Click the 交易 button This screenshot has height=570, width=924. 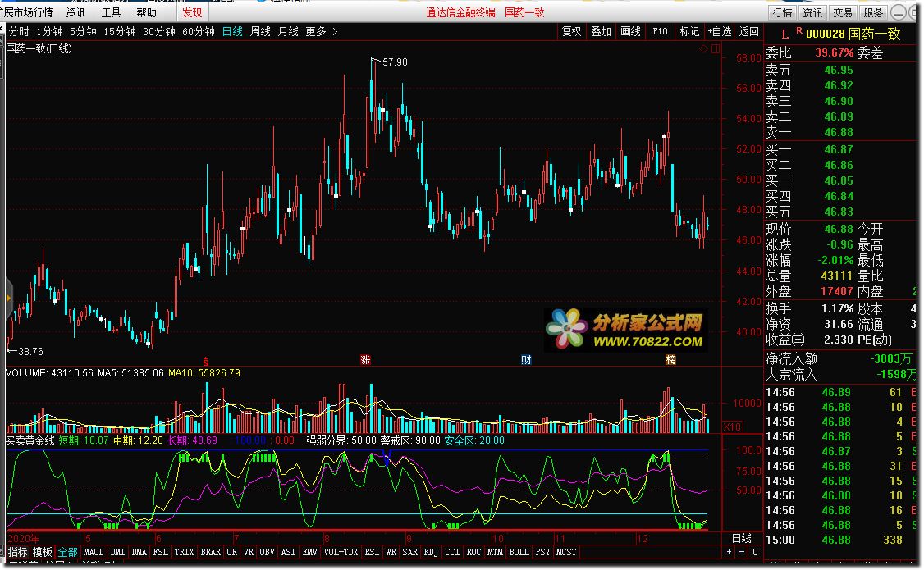tap(843, 12)
